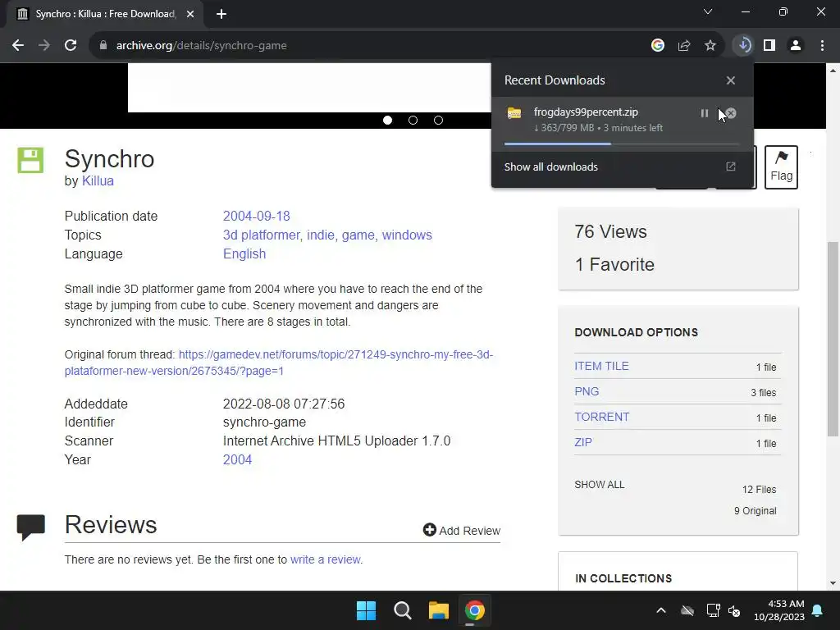This screenshot has height=630, width=840.
Task: Click Add Review
Action: [461, 531]
